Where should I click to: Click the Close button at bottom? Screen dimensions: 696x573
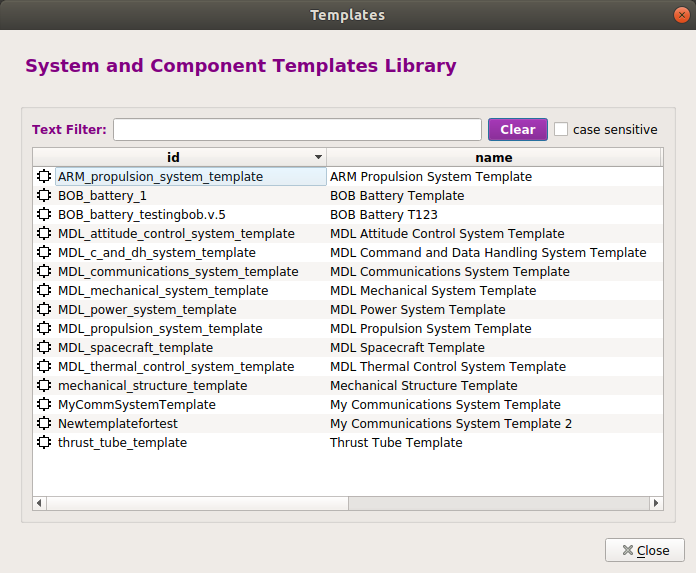pos(645,550)
